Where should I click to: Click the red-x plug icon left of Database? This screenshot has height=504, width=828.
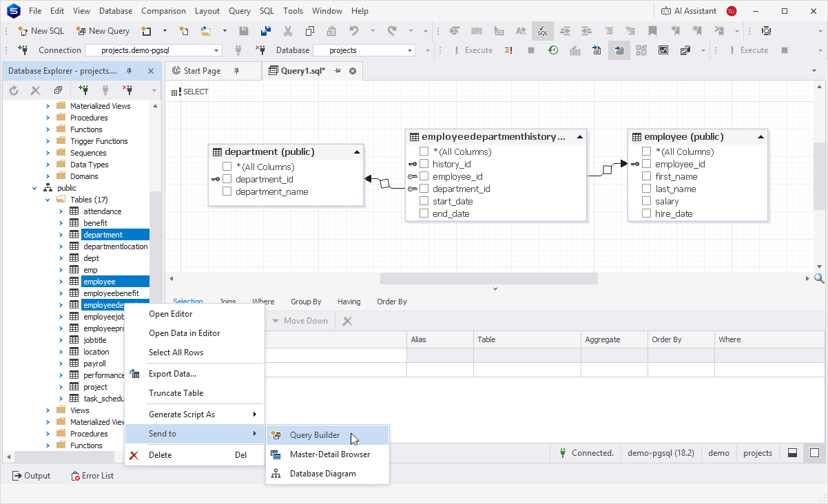pyautogui.click(x=260, y=50)
